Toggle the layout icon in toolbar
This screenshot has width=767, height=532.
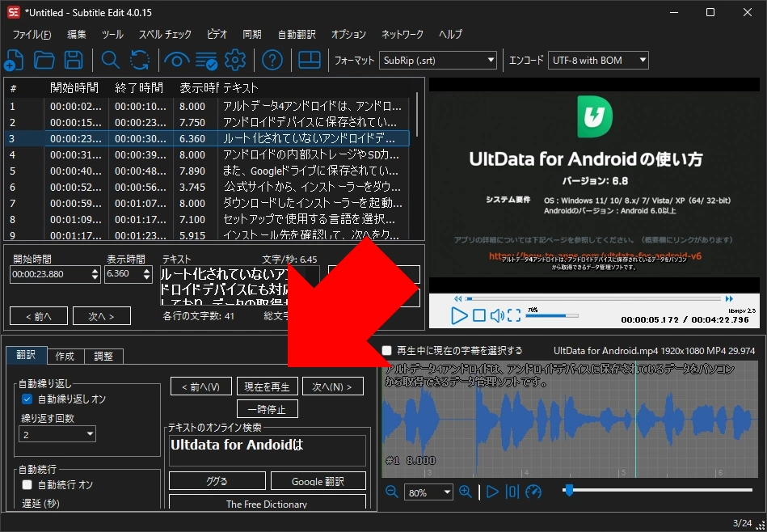[310, 60]
